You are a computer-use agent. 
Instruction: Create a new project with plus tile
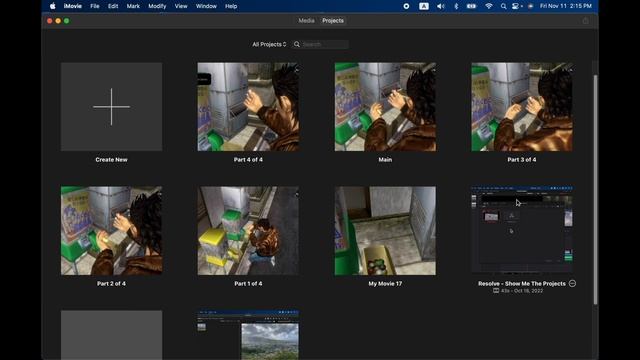111,107
